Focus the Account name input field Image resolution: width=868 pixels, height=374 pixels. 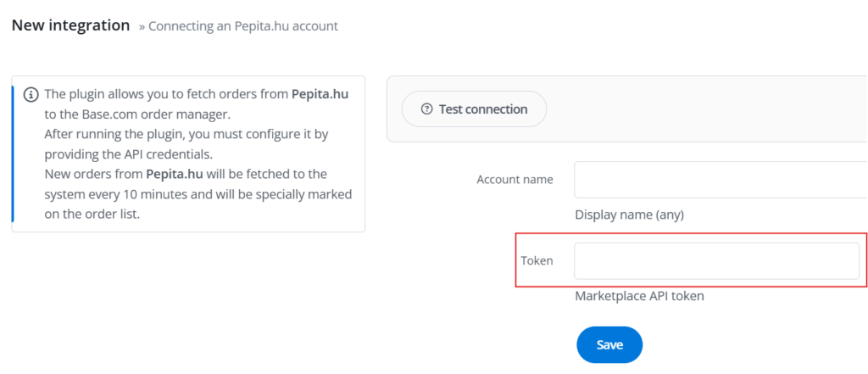click(x=721, y=180)
